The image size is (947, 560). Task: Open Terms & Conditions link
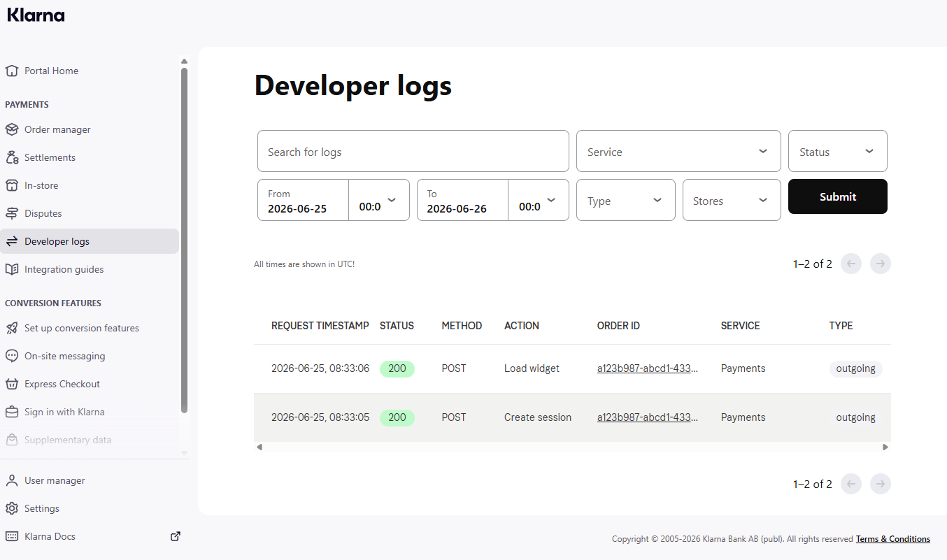(x=893, y=539)
